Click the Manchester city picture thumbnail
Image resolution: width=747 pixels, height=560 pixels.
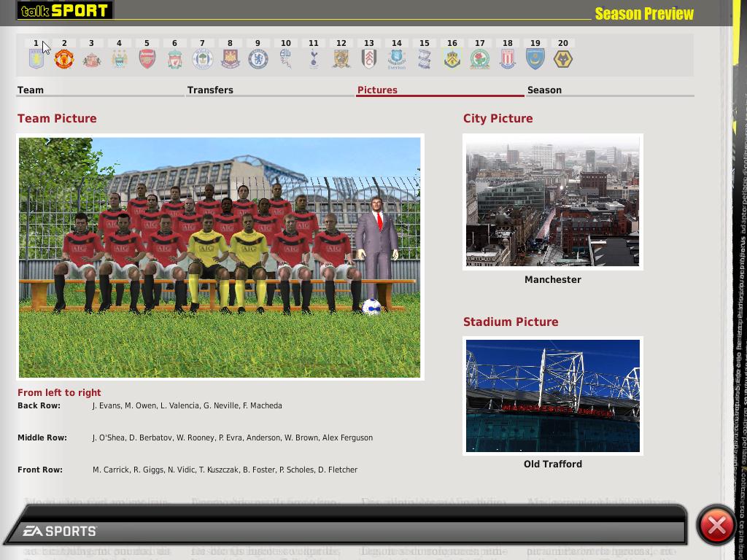(552, 202)
